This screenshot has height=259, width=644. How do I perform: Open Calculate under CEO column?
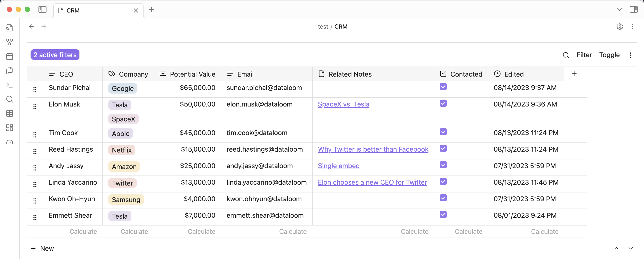(x=83, y=232)
